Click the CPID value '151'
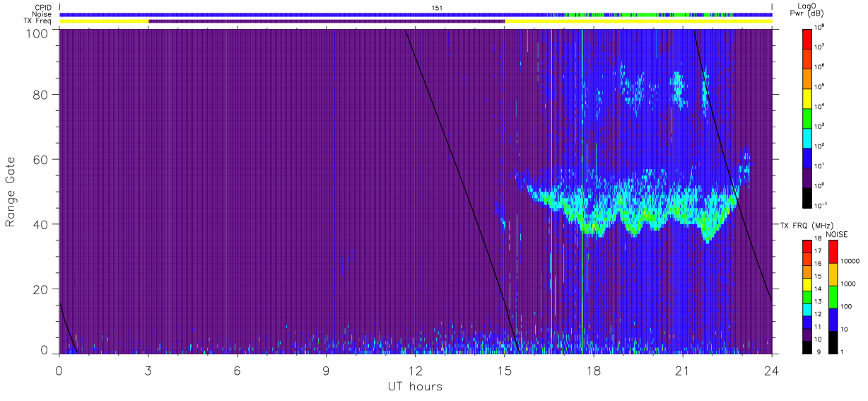Image resolution: width=868 pixels, height=401 pixels. [438, 8]
